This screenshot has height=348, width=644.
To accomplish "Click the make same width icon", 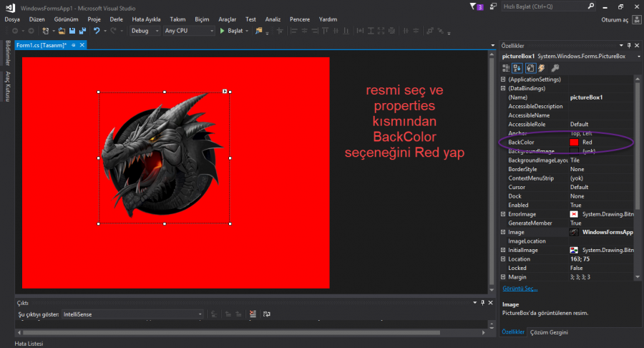I will click(x=360, y=31).
